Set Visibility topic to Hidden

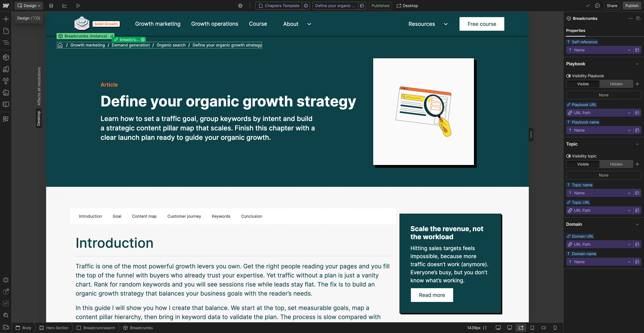pos(616,164)
